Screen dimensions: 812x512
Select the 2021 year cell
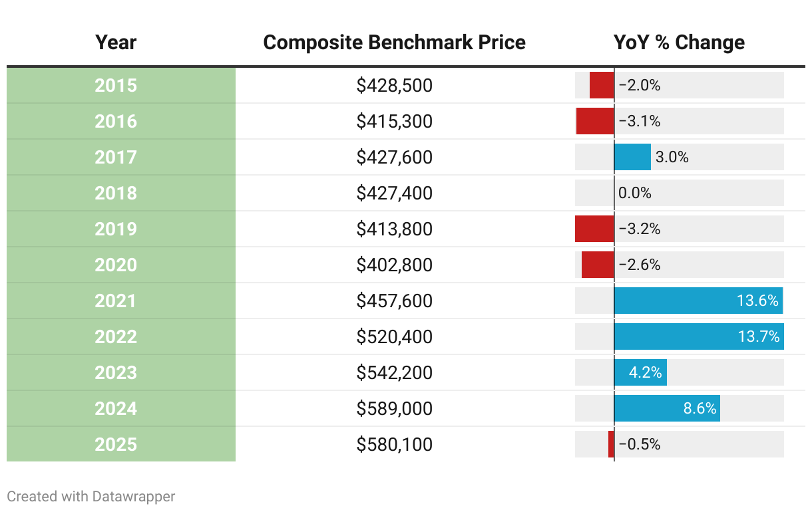pyautogui.click(x=116, y=301)
